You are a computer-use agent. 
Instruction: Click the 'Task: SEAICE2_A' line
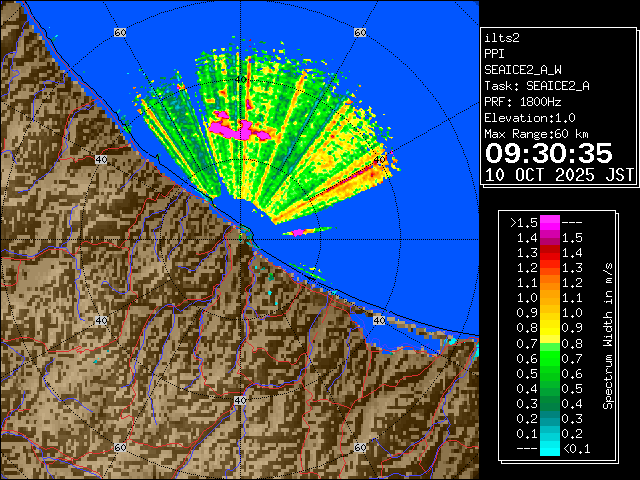[x=536, y=86]
